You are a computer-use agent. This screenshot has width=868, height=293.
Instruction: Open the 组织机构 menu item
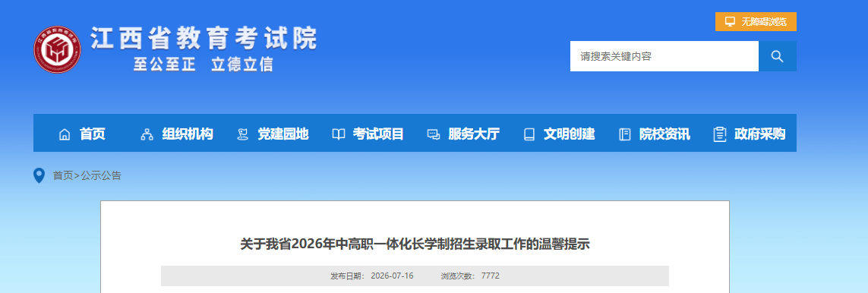coord(188,134)
